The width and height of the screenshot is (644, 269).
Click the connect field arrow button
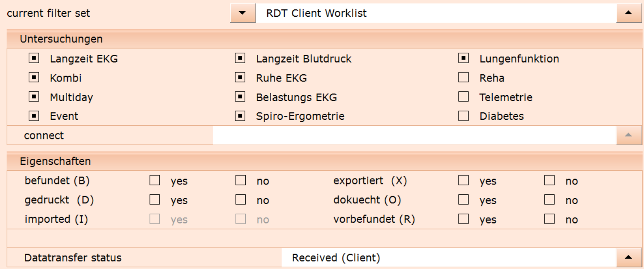tap(629, 135)
